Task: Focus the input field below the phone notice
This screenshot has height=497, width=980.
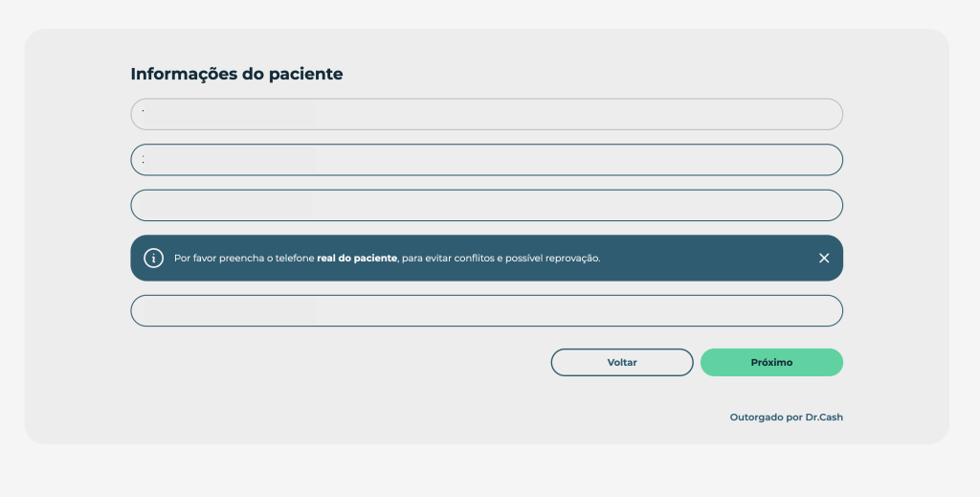Action: [486, 310]
